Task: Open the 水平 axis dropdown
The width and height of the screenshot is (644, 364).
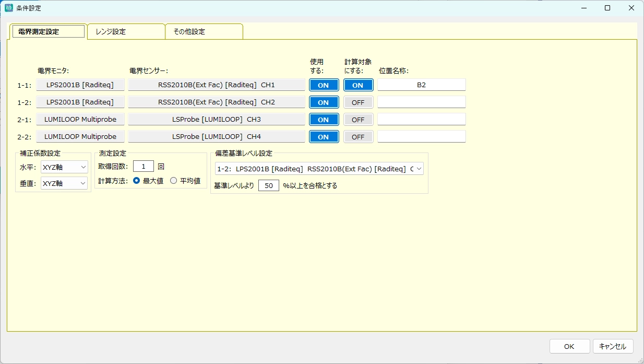Action: (x=64, y=167)
